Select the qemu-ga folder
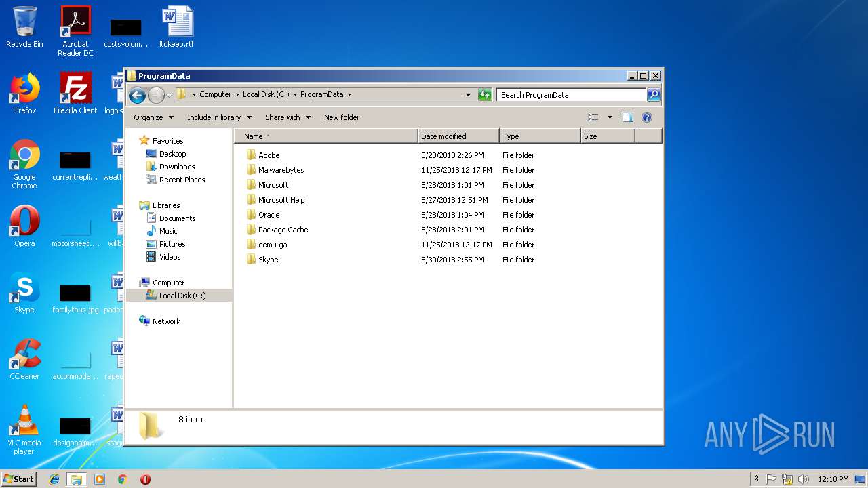 (x=273, y=245)
